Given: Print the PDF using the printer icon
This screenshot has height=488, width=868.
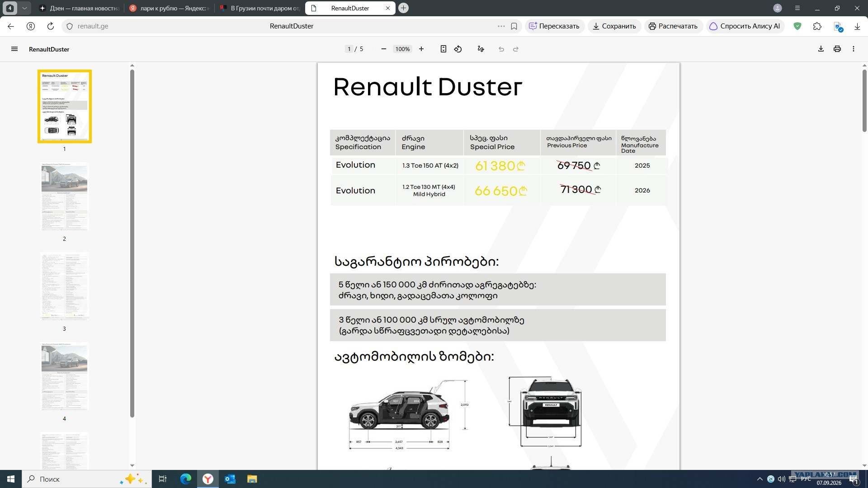Looking at the screenshot, I should tap(837, 49).
